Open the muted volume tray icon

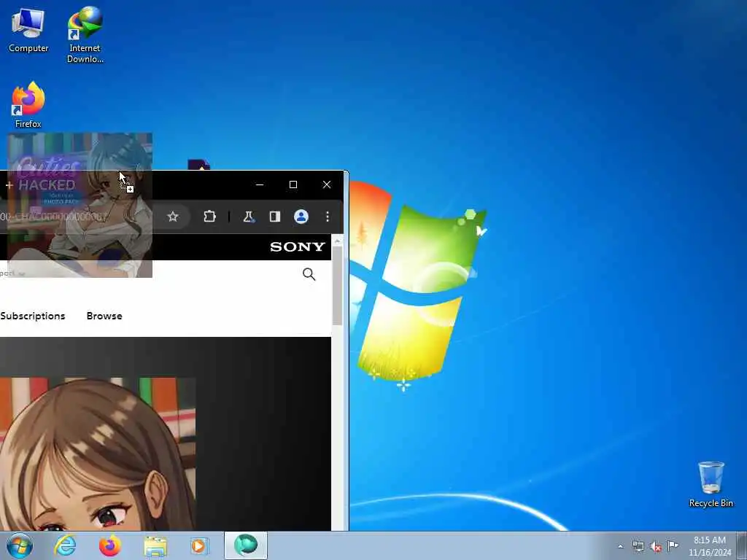(x=656, y=546)
